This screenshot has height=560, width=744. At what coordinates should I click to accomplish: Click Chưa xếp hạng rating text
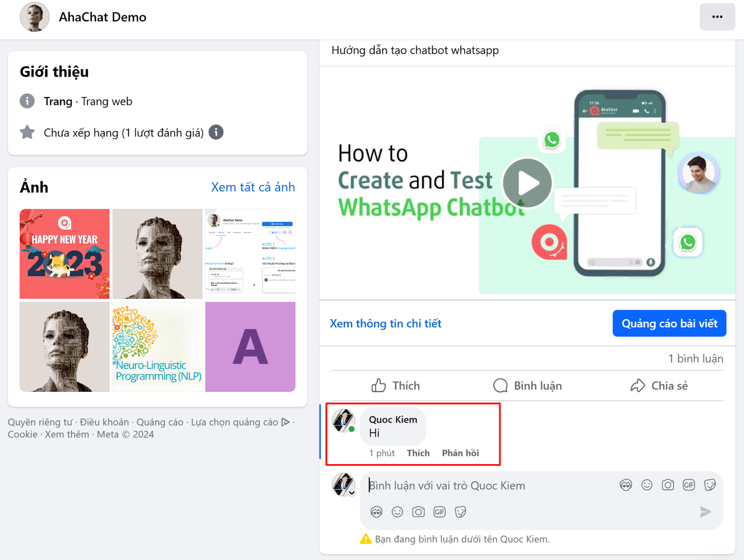click(124, 133)
